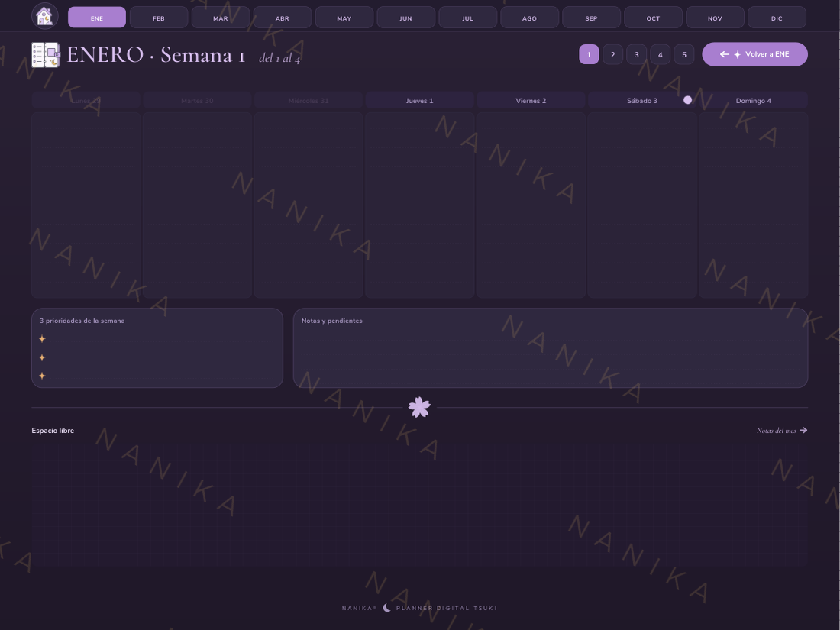Image resolution: width=840 pixels, height=630 pixels.
Task: Go to week 3 button
Action: click(x=636, y=55)
